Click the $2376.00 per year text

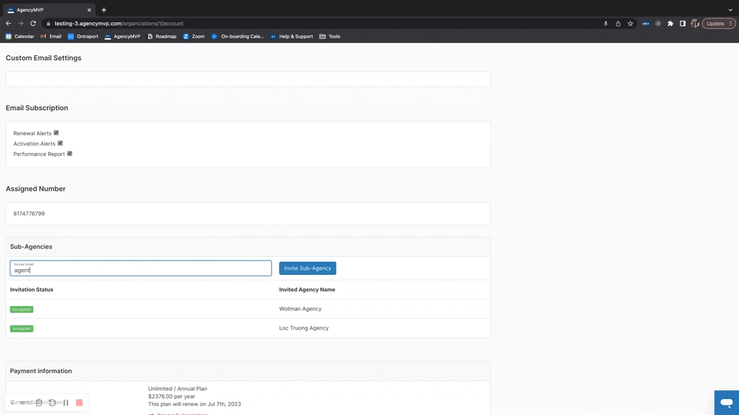click(172, 397)
